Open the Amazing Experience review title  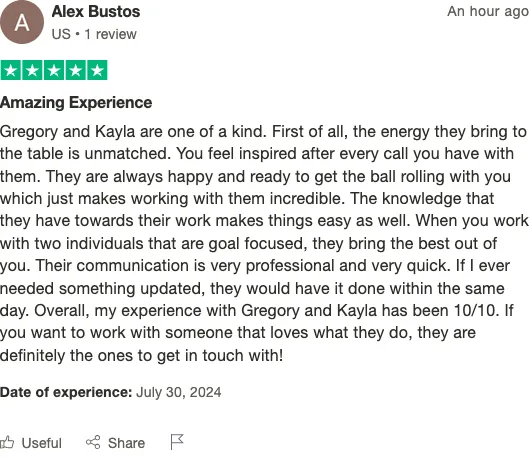point(76,102)
